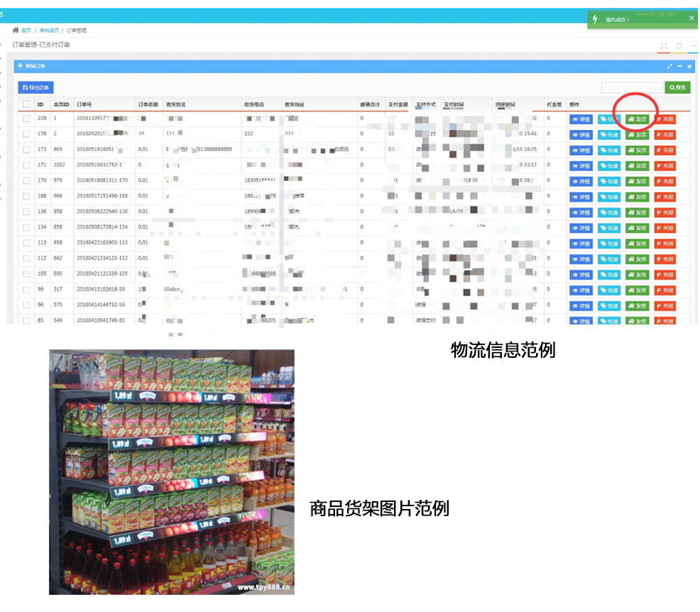This screenshot has height=612, width=700.
Task: Check the checkbox for order ID 173
Action: click(x=26, y=150)
